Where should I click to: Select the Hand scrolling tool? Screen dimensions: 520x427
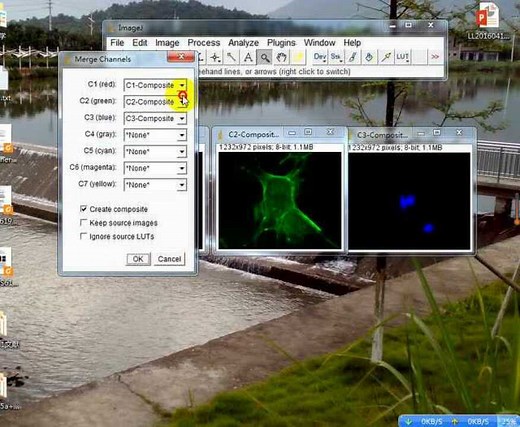tap(281, 57)
